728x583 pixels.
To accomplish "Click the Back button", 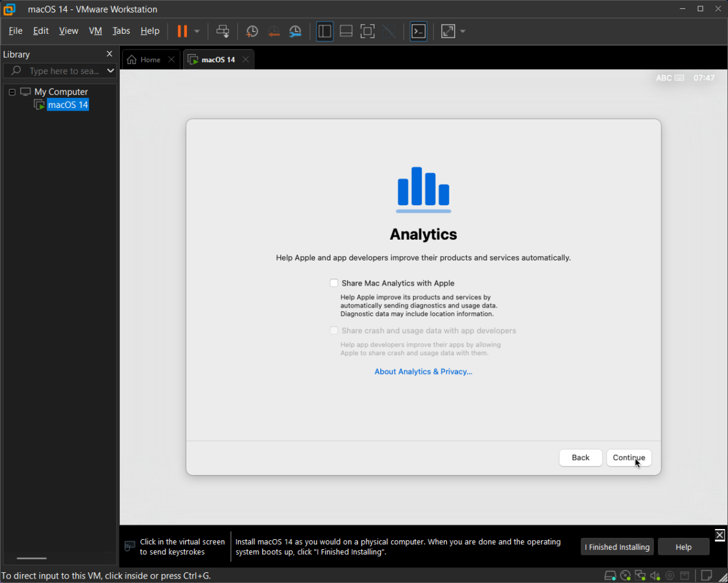I will [581, 457].
